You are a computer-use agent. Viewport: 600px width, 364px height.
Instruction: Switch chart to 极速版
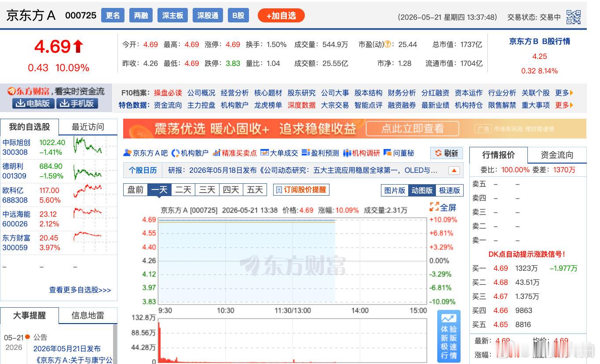450,190
